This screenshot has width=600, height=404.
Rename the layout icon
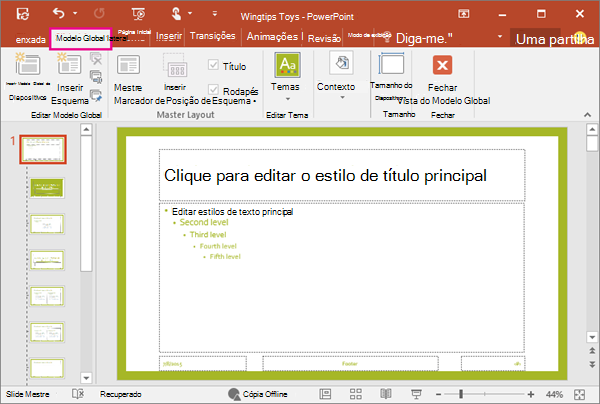(x=96, y=77)
